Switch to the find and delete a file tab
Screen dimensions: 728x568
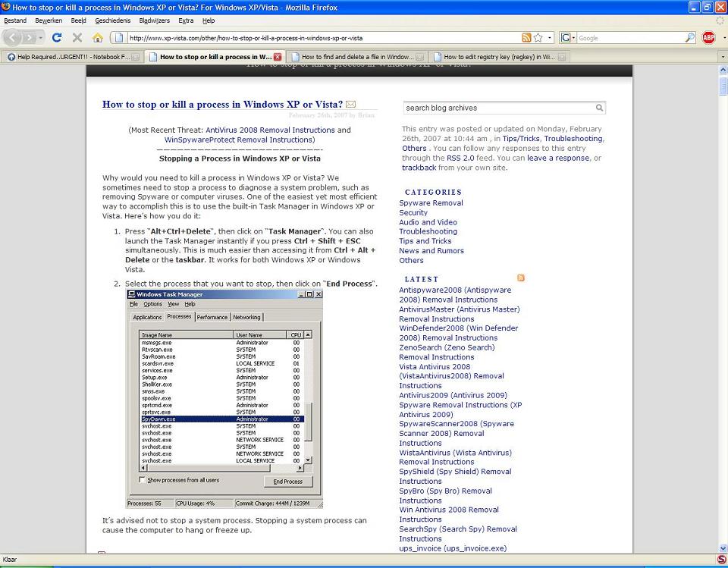(357, 57)
